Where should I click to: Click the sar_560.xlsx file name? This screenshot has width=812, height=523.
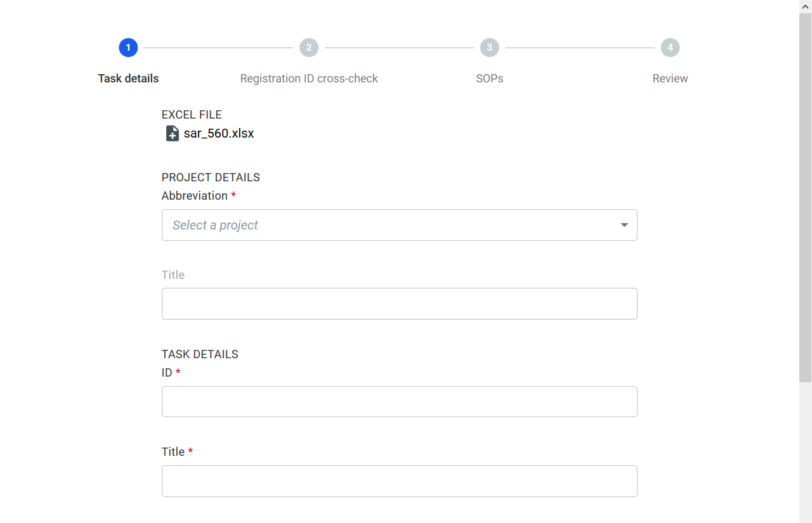[x=219, y=133]
